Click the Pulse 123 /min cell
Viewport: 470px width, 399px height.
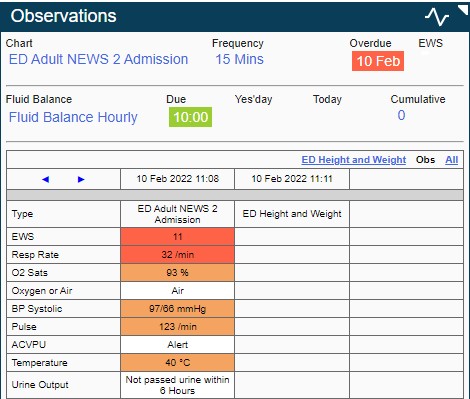point(178,327)
